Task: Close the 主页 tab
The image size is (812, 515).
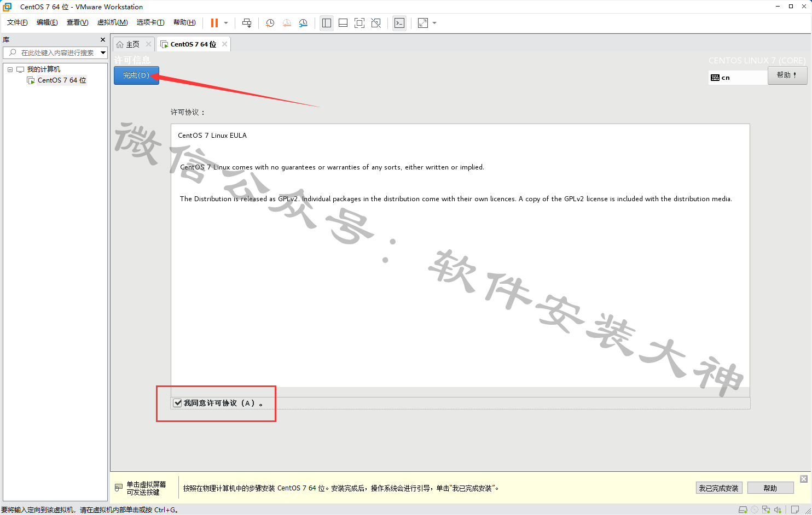Action: click(x=148, y=44)
